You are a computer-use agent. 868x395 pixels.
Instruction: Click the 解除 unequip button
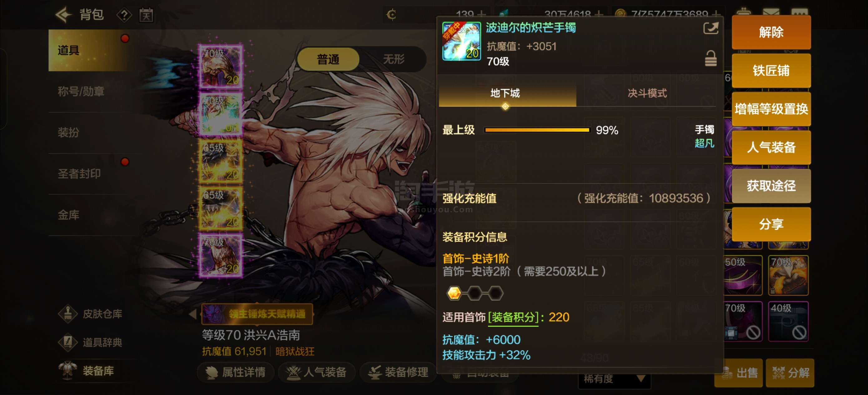[x=771, y=32]
